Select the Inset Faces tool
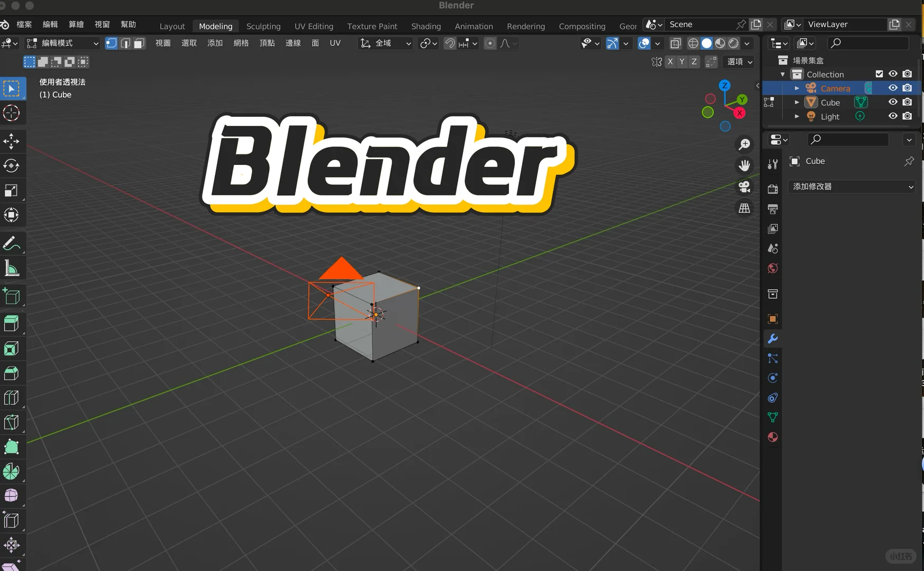 [x=11, y=348]
